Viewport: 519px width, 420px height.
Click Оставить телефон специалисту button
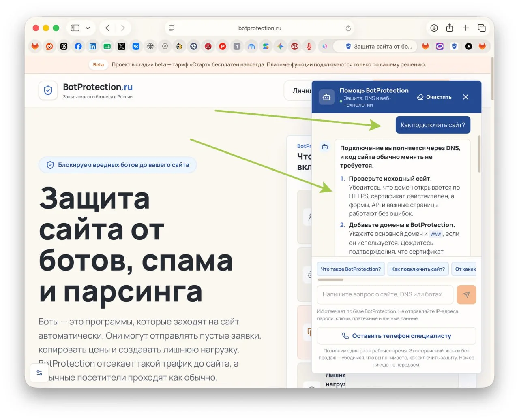[x=396, y=336]
